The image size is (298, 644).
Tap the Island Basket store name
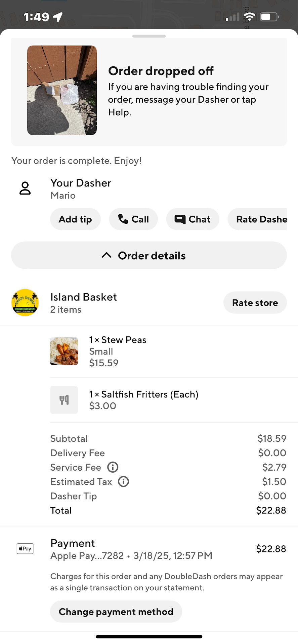click(x=84, y=297)
